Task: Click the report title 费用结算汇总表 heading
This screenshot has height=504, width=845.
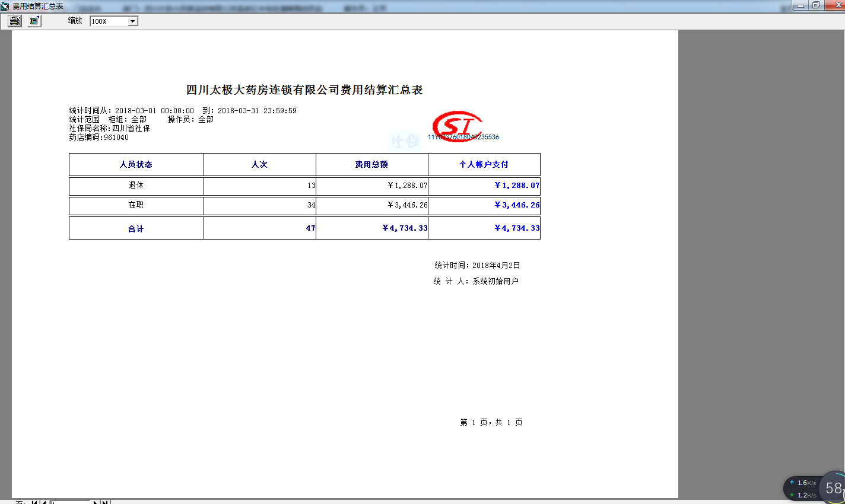Action: 304,90
